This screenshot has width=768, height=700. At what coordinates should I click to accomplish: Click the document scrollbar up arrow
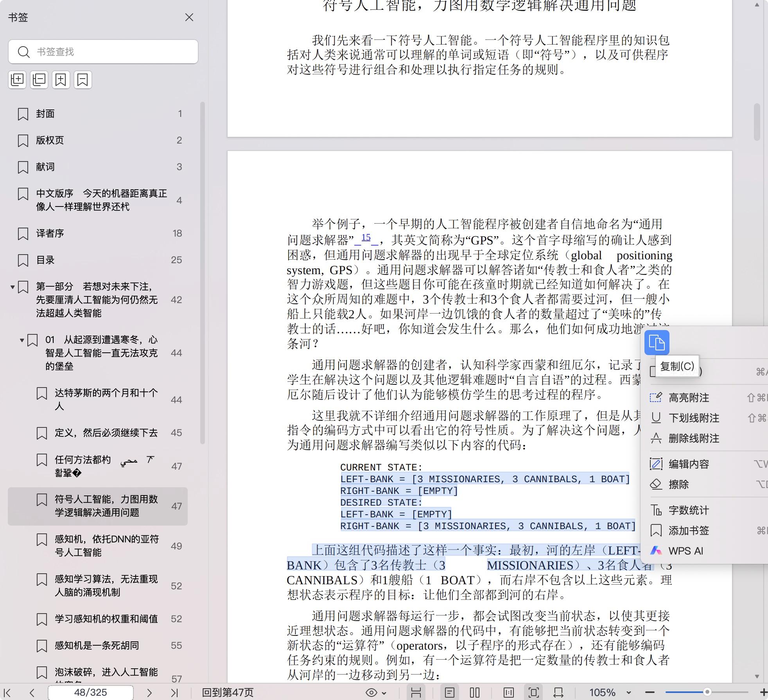(757, 5)
